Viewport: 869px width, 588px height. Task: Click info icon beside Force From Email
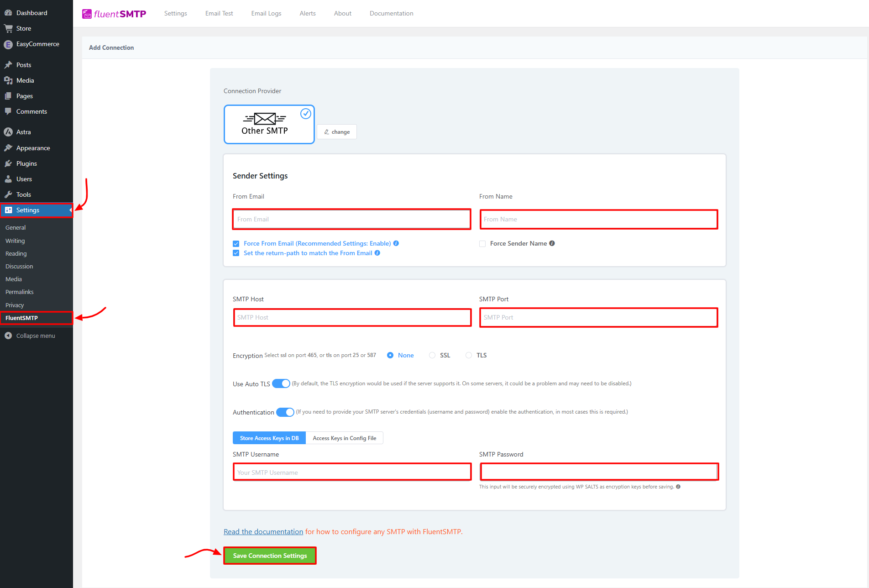pos(396,243)
